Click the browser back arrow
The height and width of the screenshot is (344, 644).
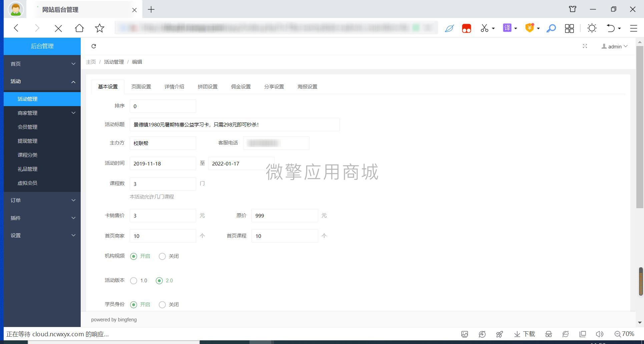(16, 28)
